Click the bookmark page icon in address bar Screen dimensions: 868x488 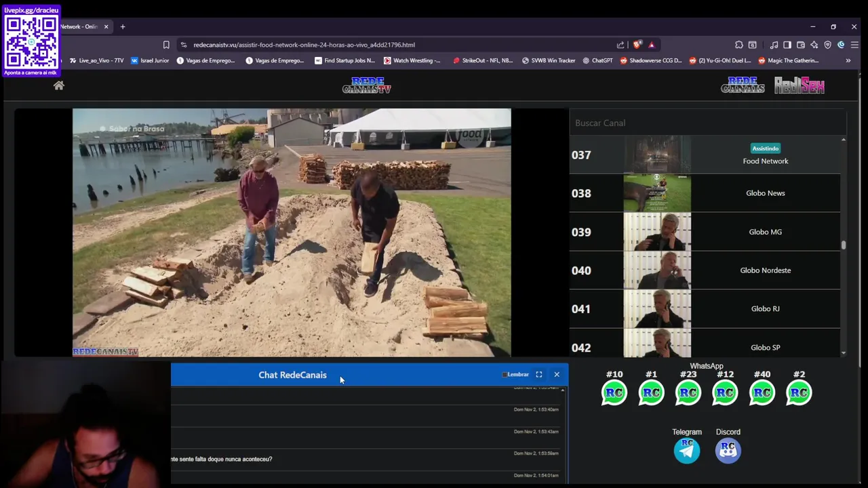click(166, 45)
